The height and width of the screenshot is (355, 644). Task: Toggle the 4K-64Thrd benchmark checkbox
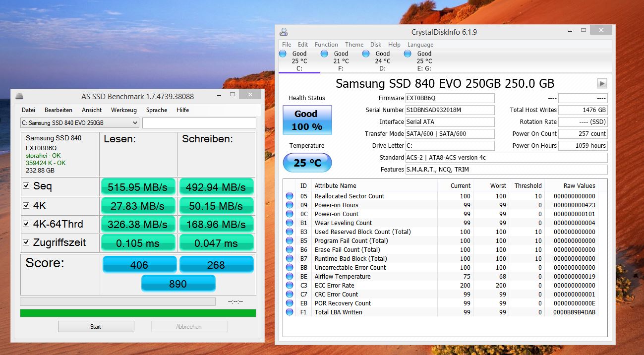26,224
